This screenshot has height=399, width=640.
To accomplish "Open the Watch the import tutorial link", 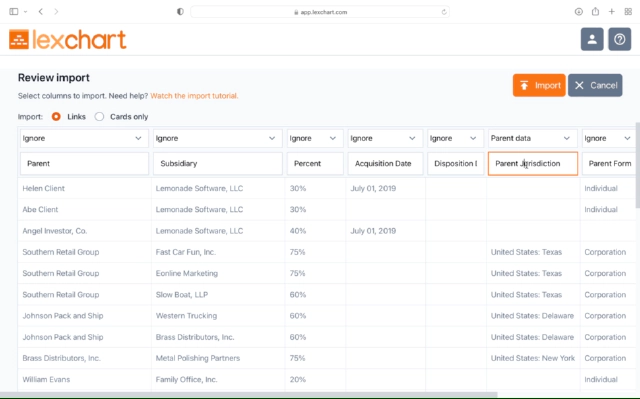I will point(194,96).
